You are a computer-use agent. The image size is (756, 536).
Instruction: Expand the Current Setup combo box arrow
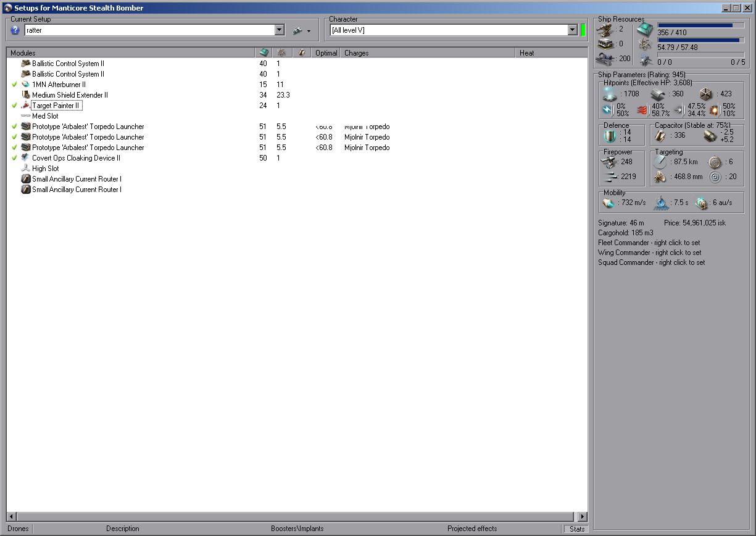(279, 30)
